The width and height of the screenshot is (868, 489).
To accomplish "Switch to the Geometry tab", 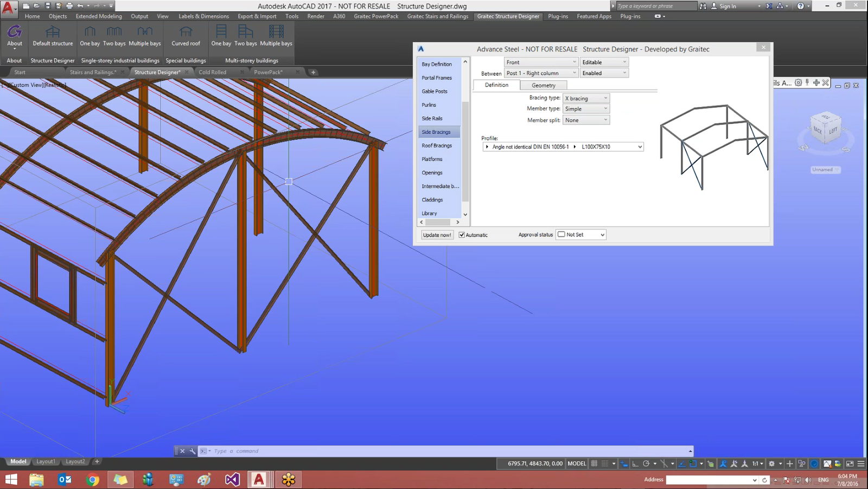I will (543, 85).
